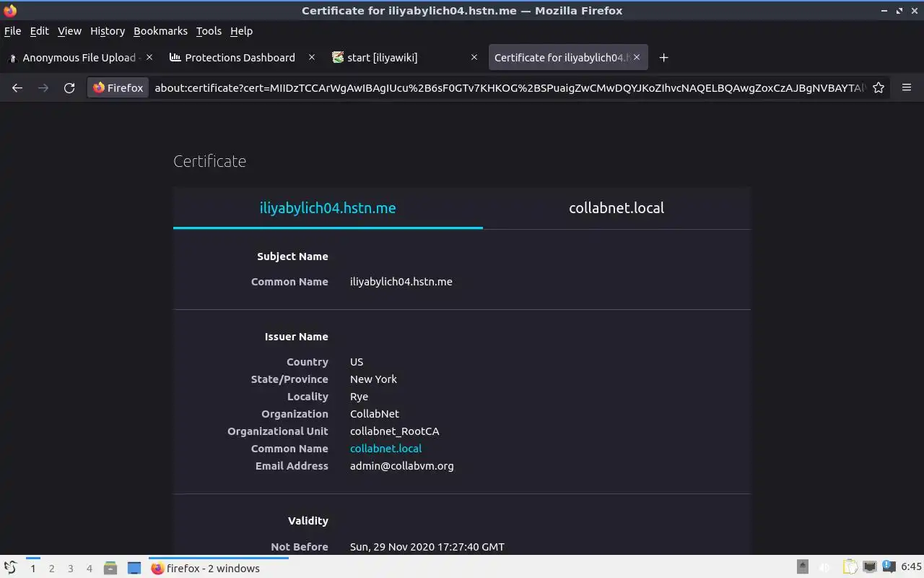Screen dimensions: 924x578
Task: Click the Organizational Unit value collabnet_RootCA
Action: click(395, 431)
